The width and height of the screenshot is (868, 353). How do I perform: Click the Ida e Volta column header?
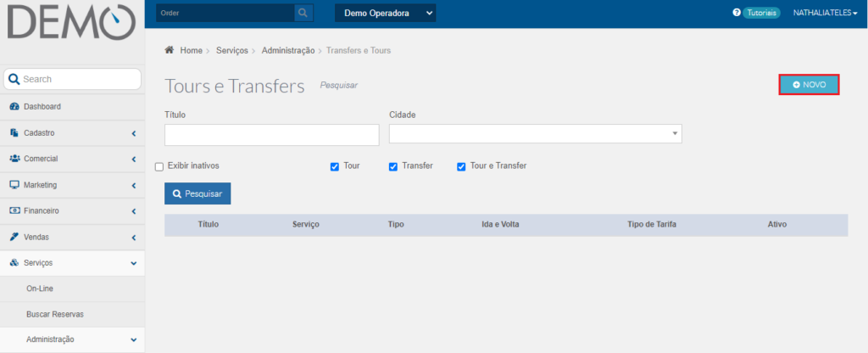tap(500, 224)
